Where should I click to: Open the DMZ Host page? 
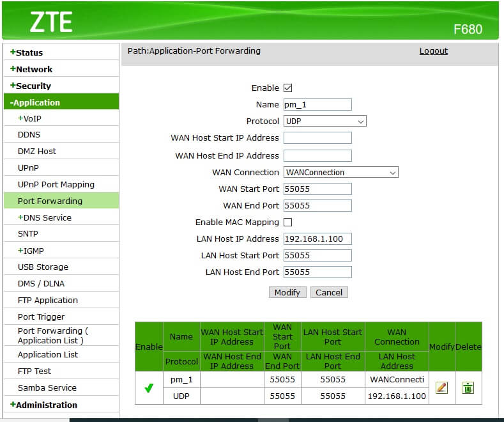click(37, 151)
